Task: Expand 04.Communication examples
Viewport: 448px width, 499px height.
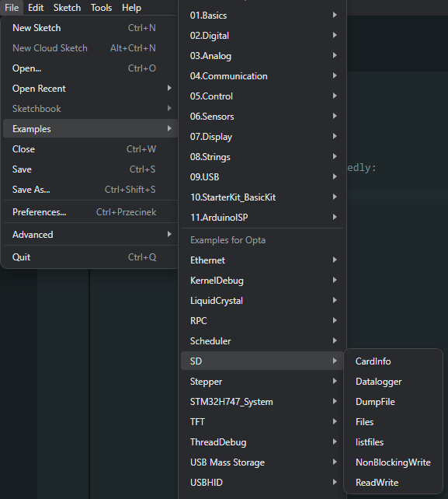Action: 262,76
